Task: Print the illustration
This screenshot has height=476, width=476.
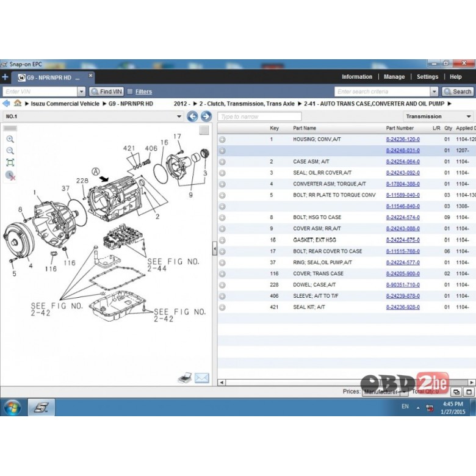Action: 184,378
